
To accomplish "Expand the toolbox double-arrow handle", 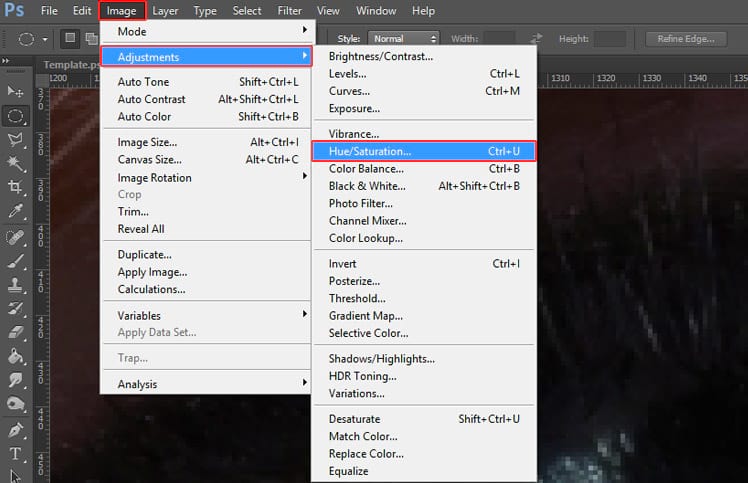I will (6, 61).
